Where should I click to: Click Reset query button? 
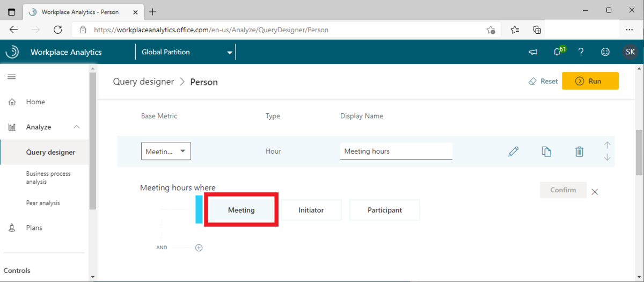(543, 81)
